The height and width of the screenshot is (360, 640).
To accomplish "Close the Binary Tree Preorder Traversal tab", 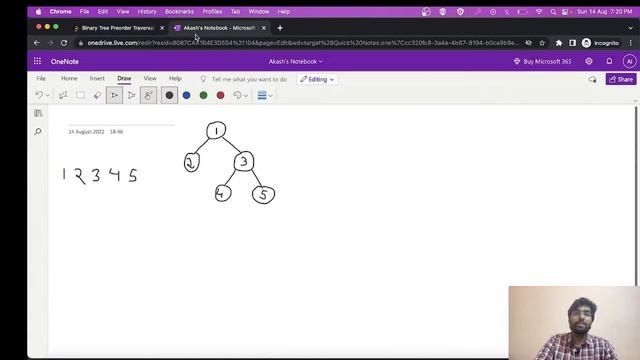I will click(x=162, y=28).
